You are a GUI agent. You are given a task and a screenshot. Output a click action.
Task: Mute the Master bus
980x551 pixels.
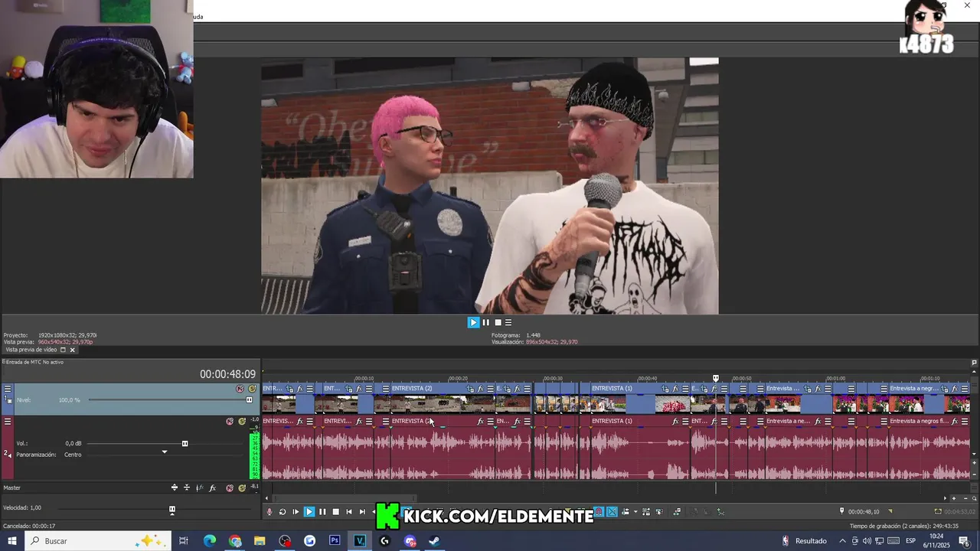(x=230, y=487)
